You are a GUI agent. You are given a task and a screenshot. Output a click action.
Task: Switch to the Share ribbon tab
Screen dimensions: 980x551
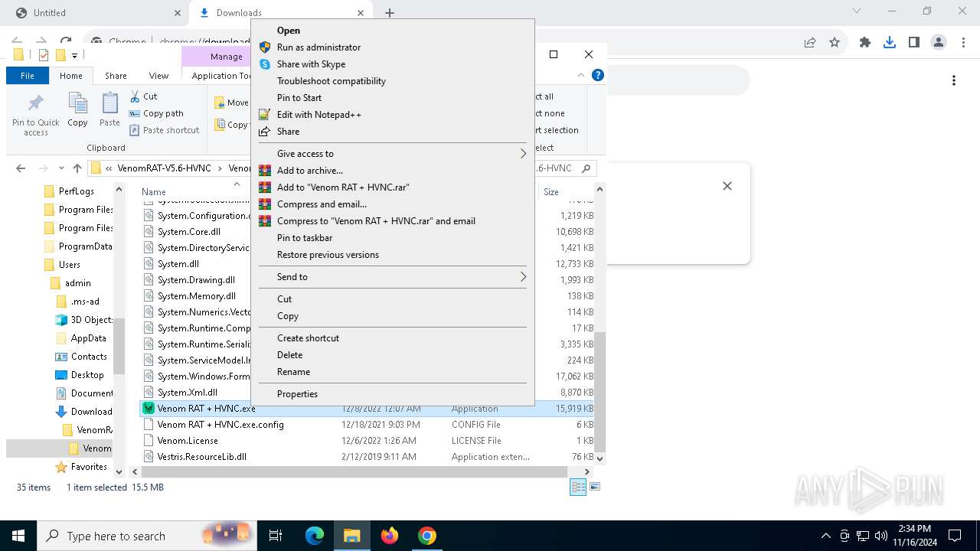tap(116, 76)
